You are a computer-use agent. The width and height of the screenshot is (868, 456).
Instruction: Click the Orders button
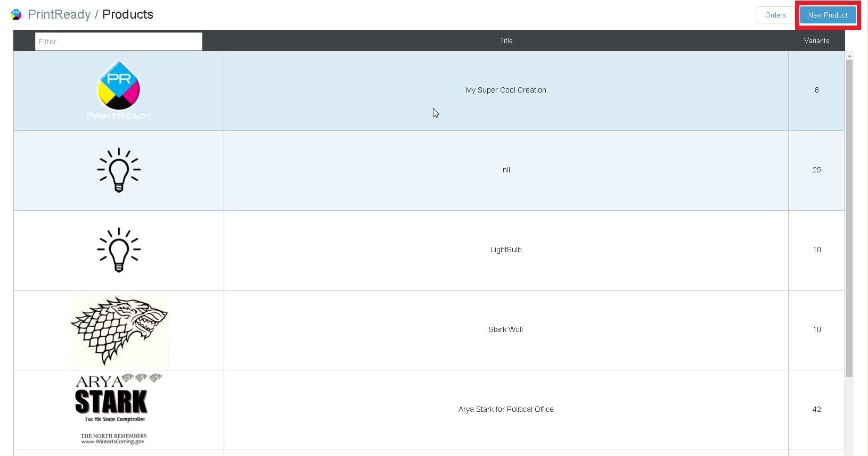(775, 15)
